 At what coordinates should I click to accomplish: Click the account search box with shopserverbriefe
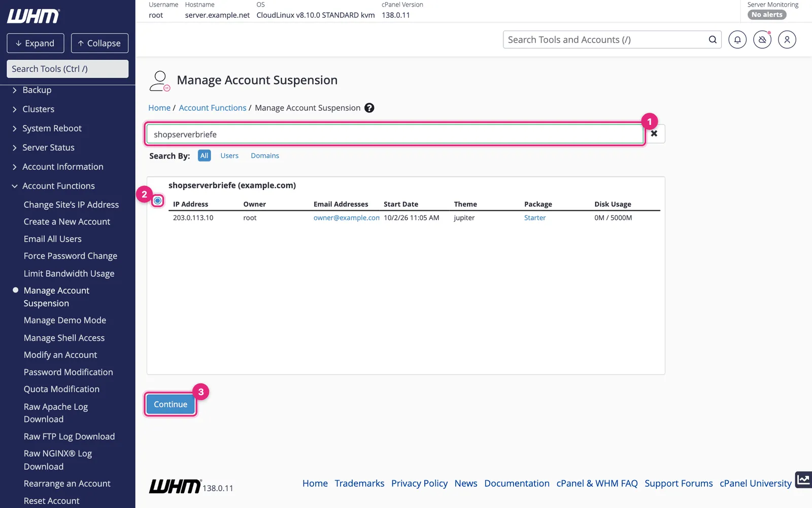pos(395,134)
